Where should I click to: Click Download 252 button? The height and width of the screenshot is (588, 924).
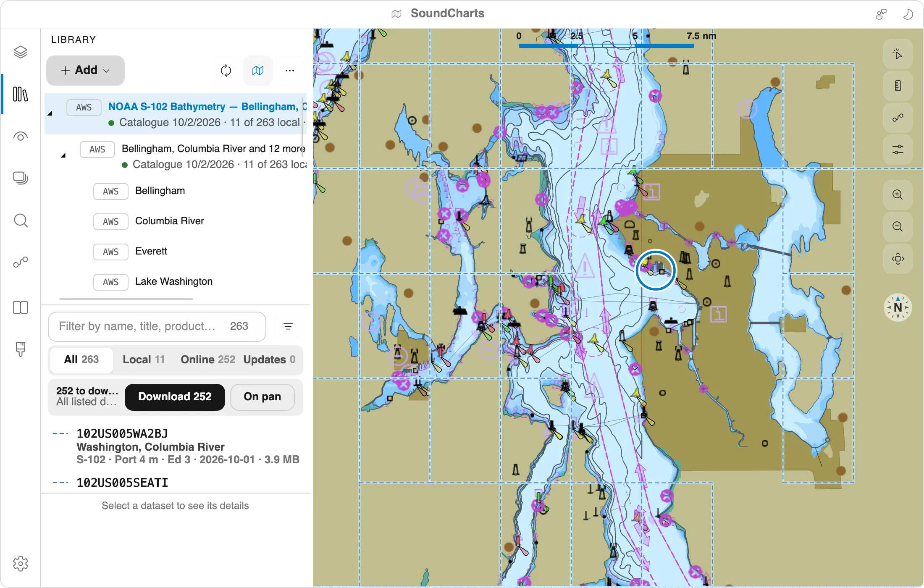175,397
